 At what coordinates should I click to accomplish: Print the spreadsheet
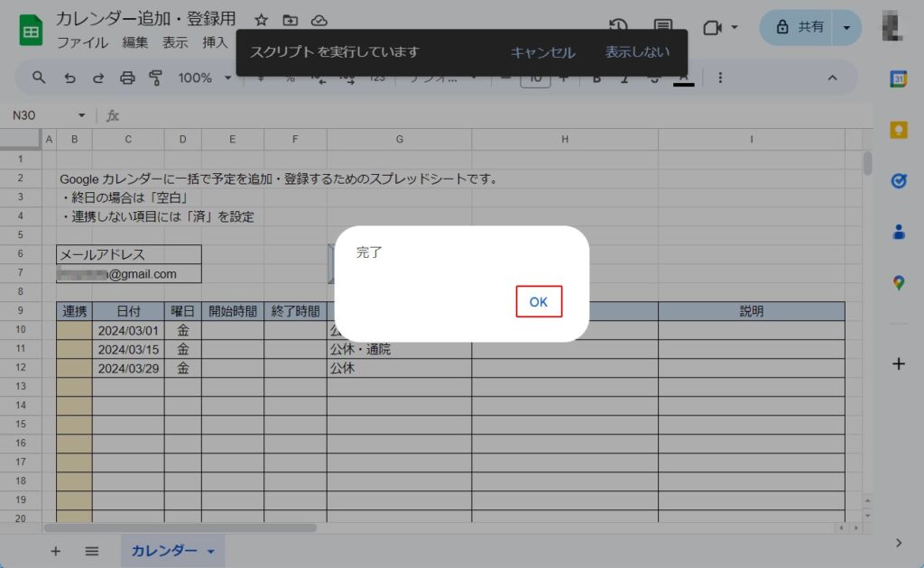(127, 78)
